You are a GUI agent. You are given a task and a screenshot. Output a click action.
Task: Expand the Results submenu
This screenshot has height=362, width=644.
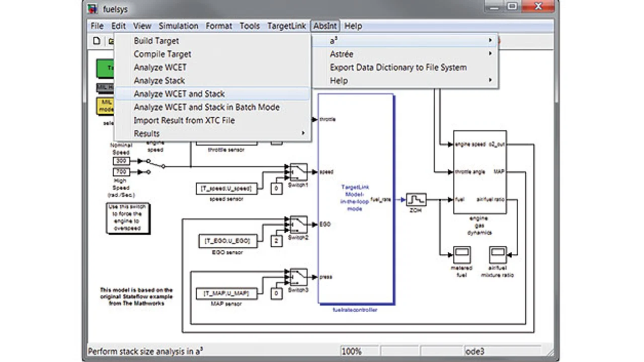point(212,133)
